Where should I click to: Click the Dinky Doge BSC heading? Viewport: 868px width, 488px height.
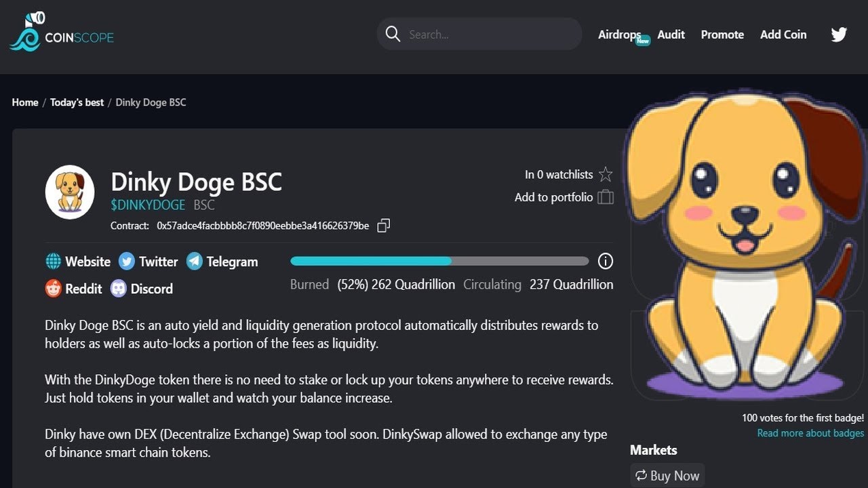pos(196,182)
